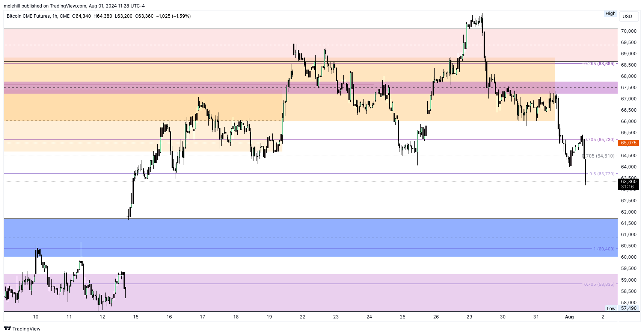644x335 pixels.
Task: Click date 24 on the time axis
Action: tap(369, 317)
